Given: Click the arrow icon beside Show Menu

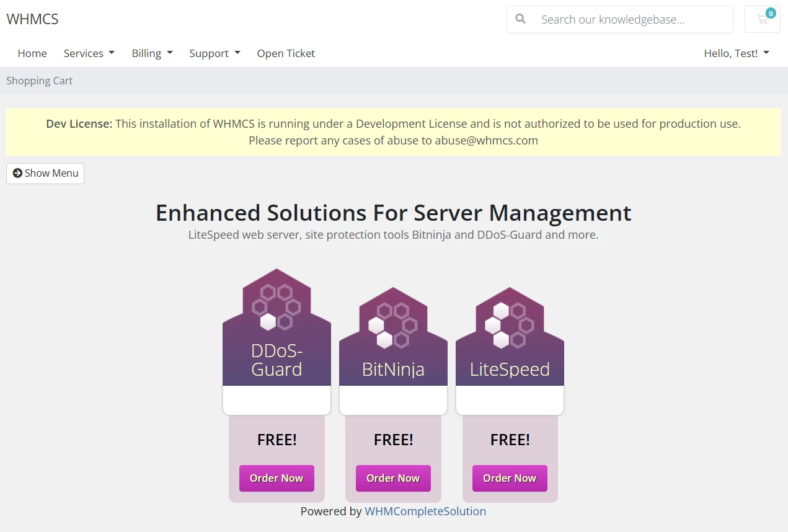Looking at the screenshot, I should click(x=17, y=174).
